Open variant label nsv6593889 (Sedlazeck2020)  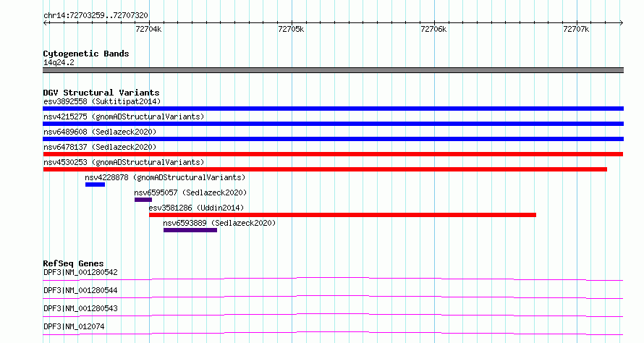point(219,223)
